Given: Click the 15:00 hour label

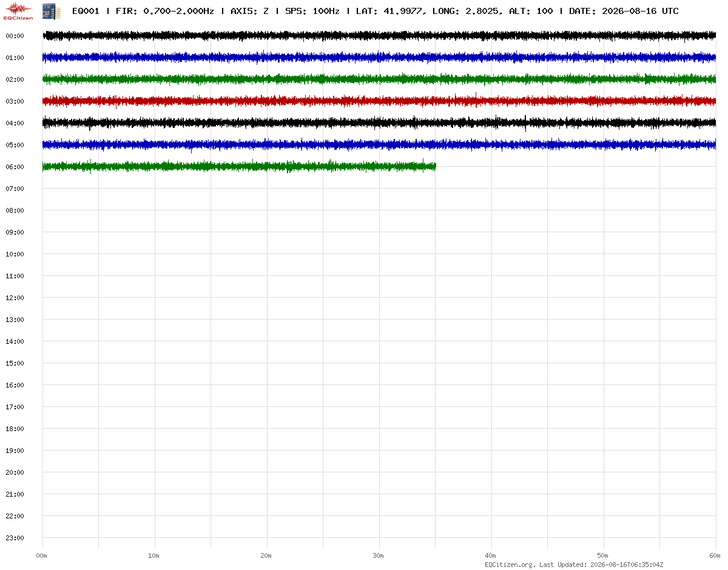Looking at the screenshot, I should [15, 363].
